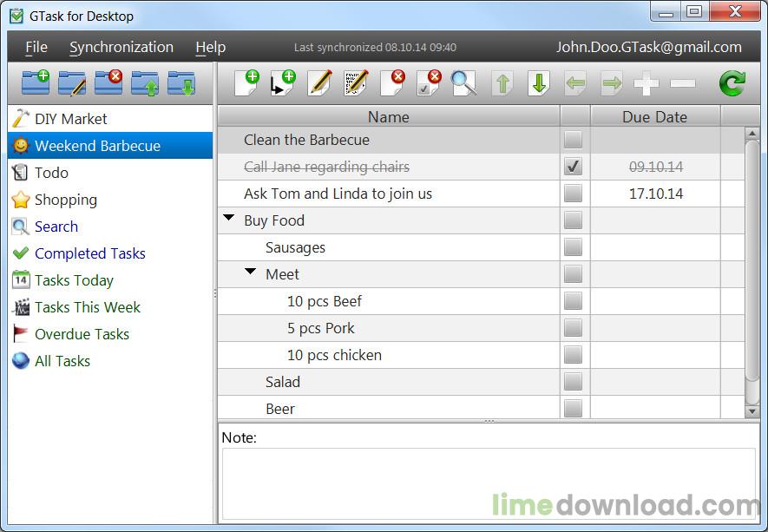Click the task list scrollbar down arrow
The width and height of the screenshot is (768, 532).
tap(752, 411)
